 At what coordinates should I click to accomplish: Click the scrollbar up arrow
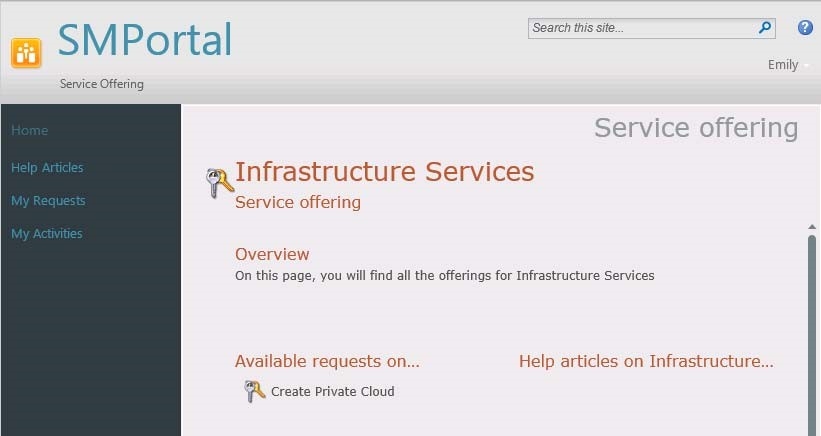point(812,227)
